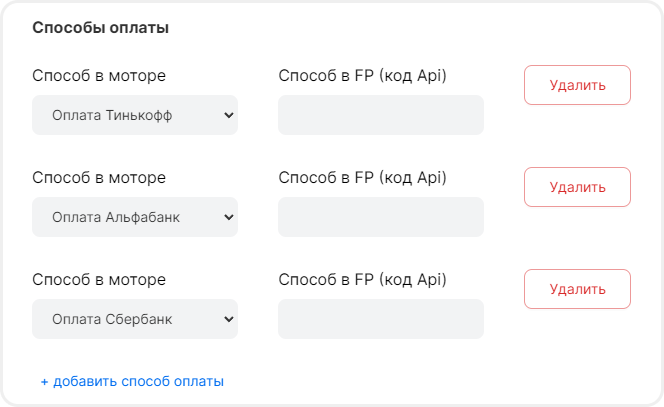Click the Способы оплаты section heading
664x407 pixels.
click(100, 28)
